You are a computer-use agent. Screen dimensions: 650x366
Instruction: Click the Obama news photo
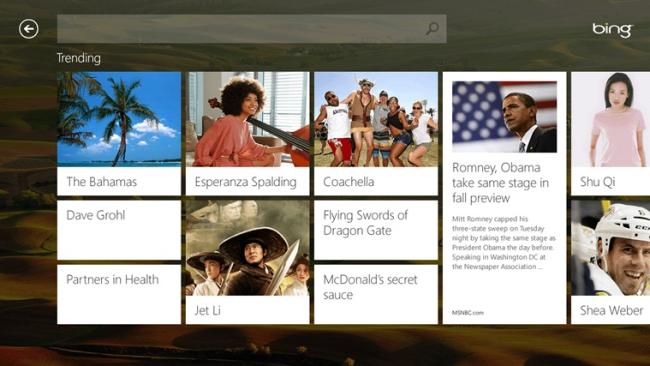(x=504, y=117)
